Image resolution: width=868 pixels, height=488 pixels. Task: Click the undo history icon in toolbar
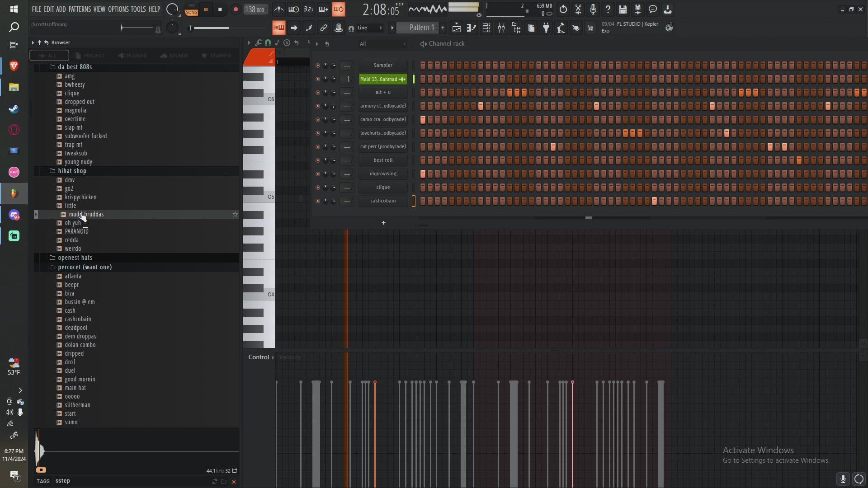pyautogui.click(x=563, y=9)
